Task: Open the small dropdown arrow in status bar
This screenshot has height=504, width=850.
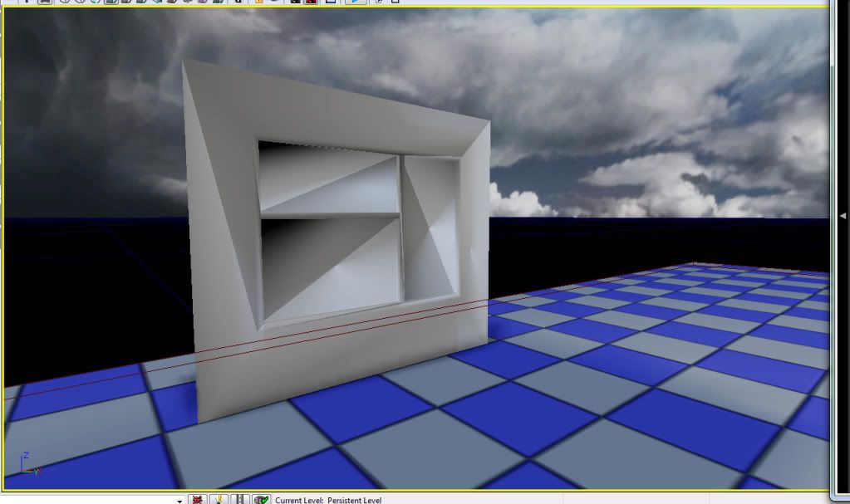Action: (x=179, y=501)
